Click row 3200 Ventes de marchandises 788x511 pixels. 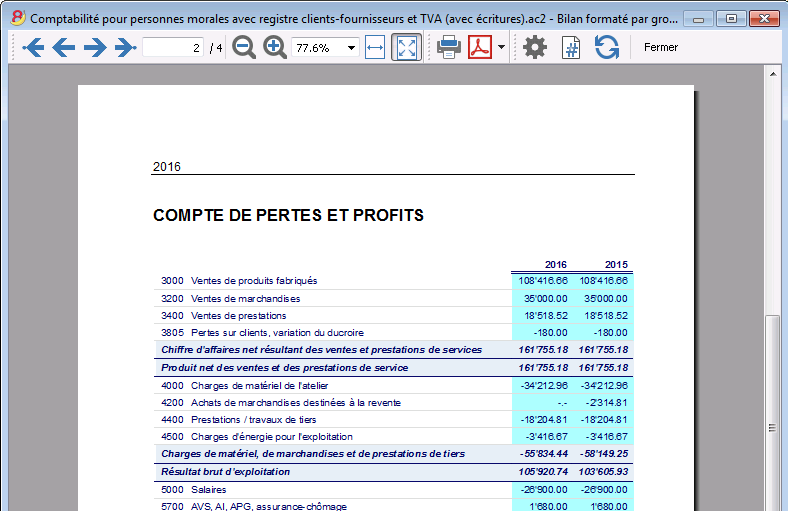click(x=393, y=298)
